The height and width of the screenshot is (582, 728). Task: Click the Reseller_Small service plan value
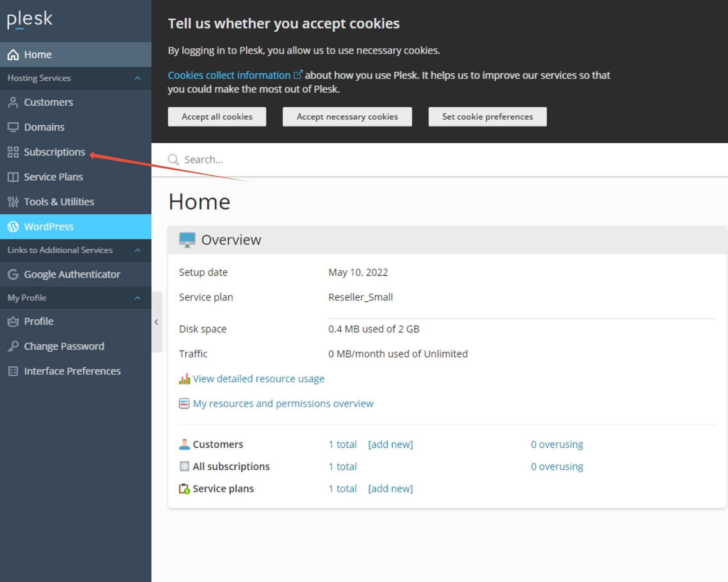(x=361, y=297)
